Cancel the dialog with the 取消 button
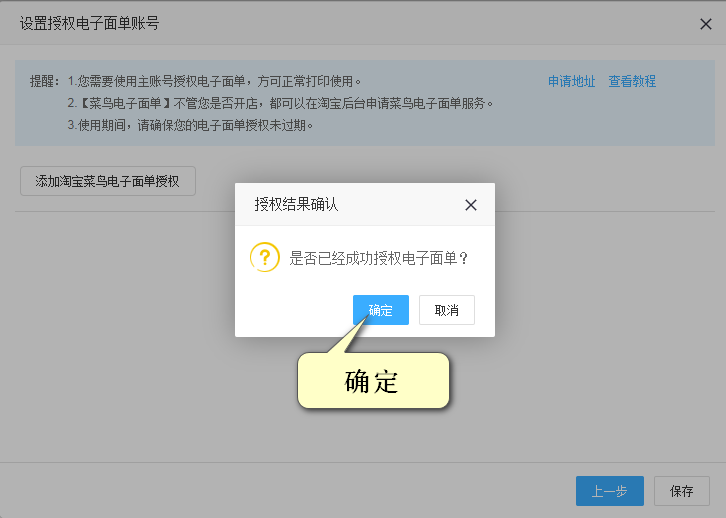 point(446,310)
